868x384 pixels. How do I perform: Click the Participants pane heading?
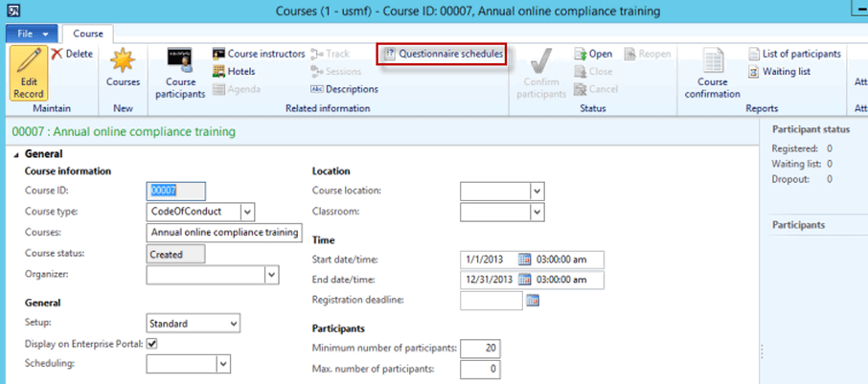click(x=798, y=225)
